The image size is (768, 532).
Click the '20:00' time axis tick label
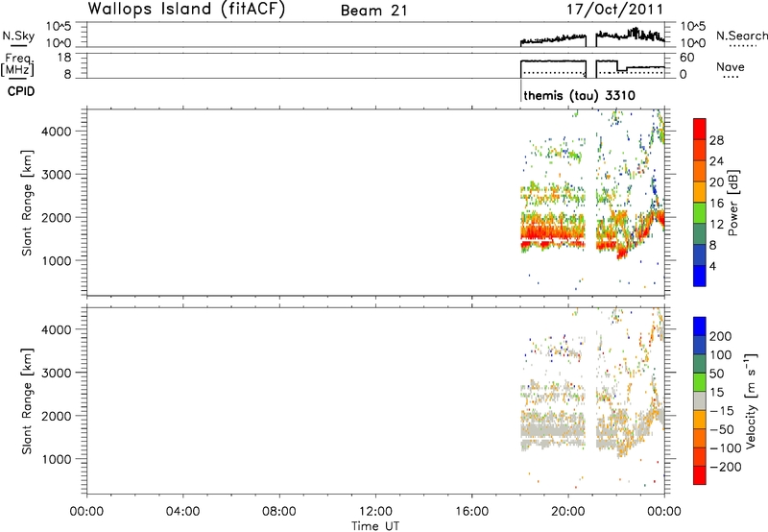[x=568, y=512]
